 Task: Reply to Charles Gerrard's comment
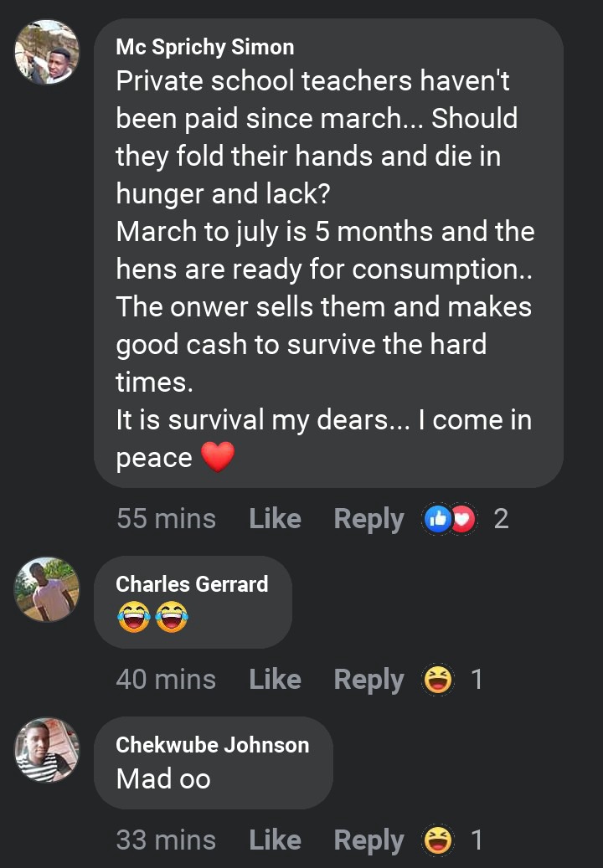click(368, 681)
